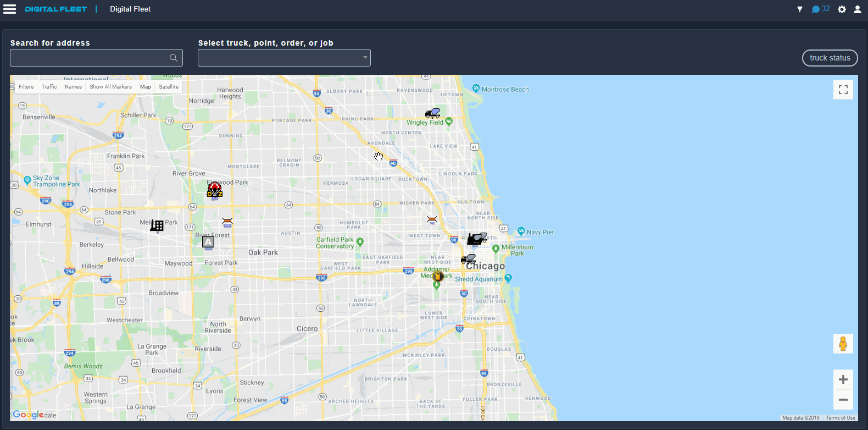Toggle Show All Markers option
Viewport: 868px width, 430px height.
(110, 87)
